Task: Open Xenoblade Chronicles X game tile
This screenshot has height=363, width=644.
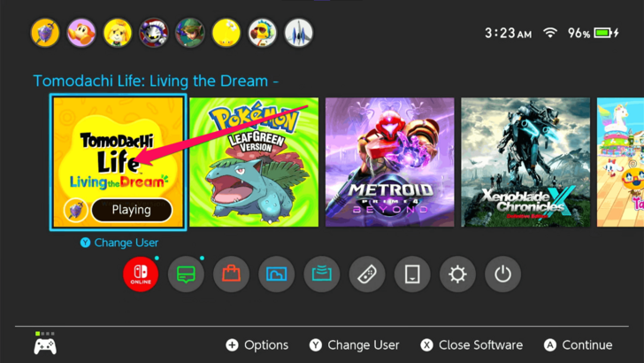Action: tap(525, 162)
